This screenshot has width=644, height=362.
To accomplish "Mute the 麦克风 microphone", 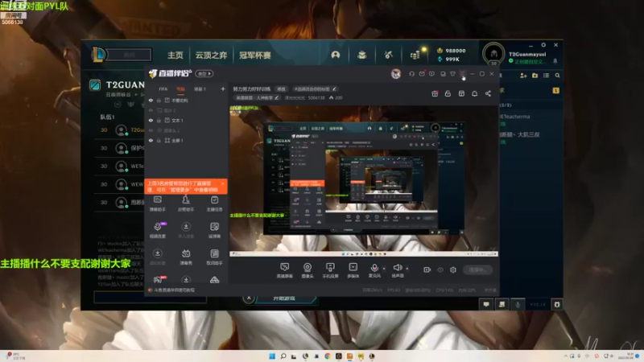I will pyautogui.click(x=374, y=270).
